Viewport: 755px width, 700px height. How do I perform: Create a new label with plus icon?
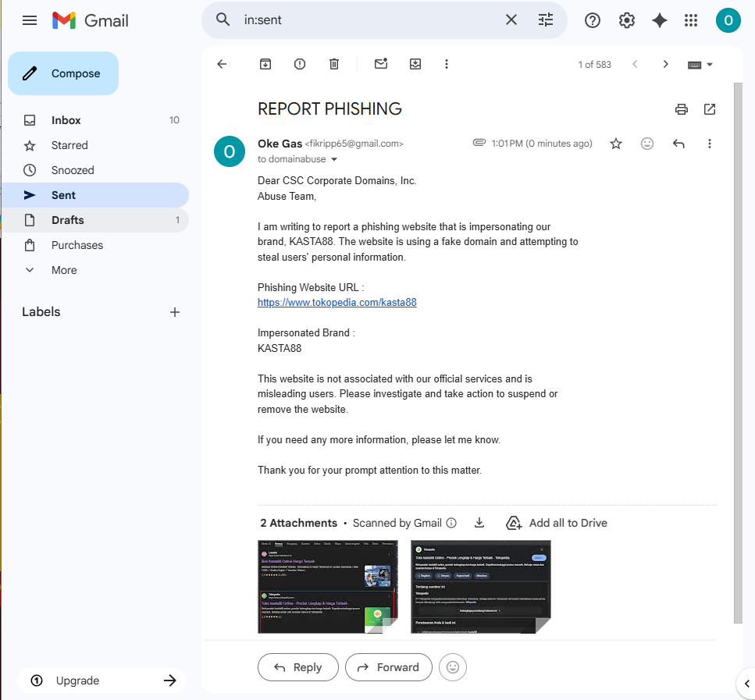tap(175, 312)
